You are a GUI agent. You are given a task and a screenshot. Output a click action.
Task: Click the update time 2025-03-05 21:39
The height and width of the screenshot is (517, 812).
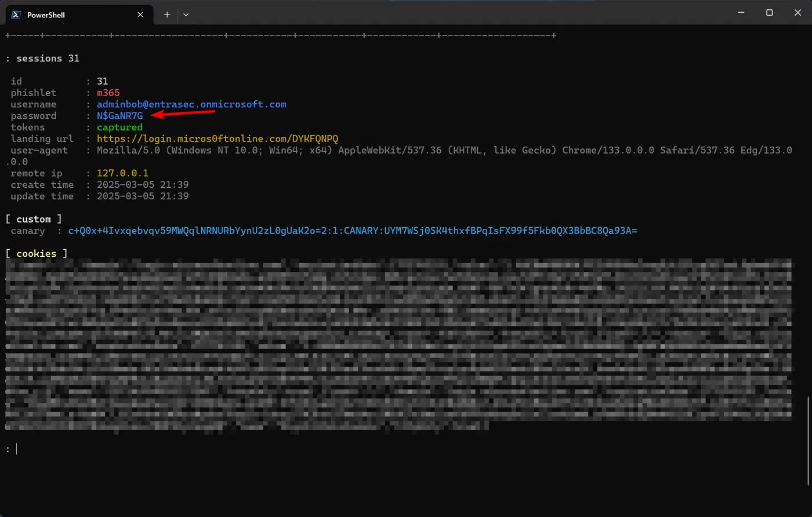pyautogui.click(x=143, y=196)
